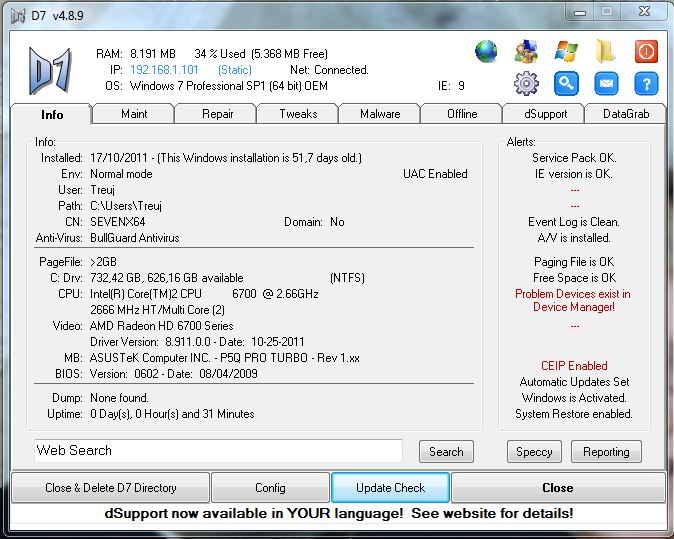Image resolution: width=674 pixels, height=539 pixels.
Task: Click the SEVENX64 computer name
Action: [x=117, y=222]
